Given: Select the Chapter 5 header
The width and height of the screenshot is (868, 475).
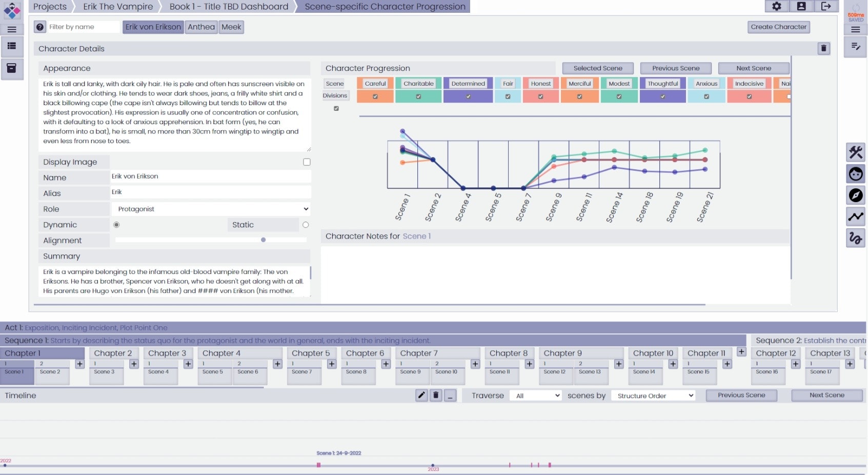Looking at the screenshot, I should point(311,353).
